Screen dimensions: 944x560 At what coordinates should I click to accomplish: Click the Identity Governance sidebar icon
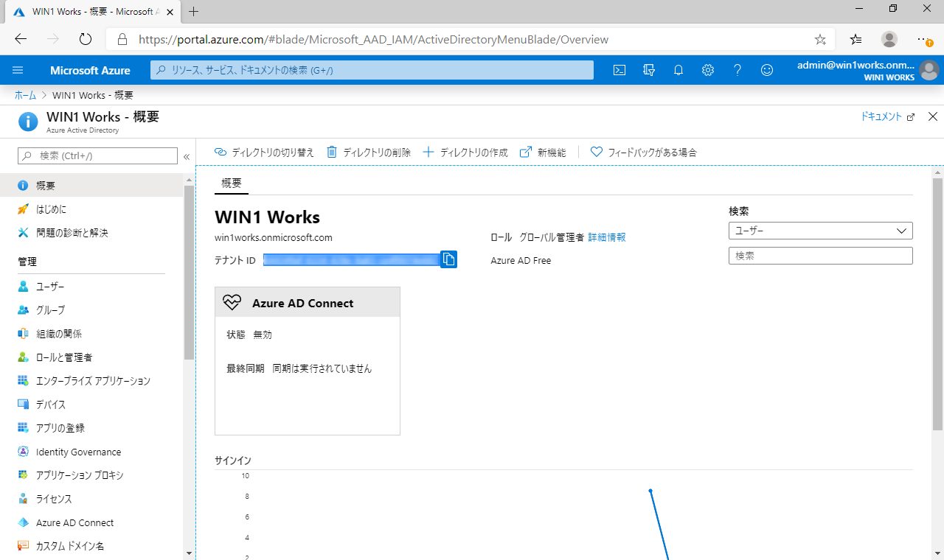(24, 452)
